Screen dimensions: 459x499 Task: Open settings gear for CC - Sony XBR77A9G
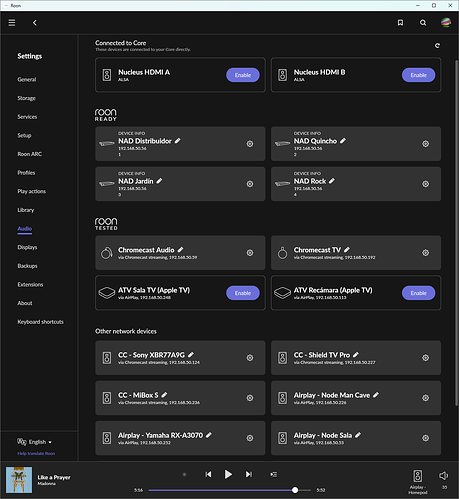tap(250, 358)
